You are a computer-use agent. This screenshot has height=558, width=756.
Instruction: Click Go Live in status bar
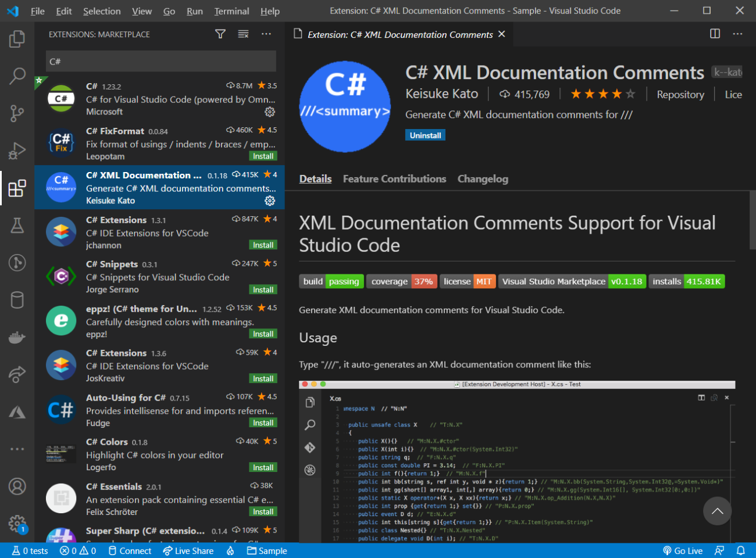click(683, 550)
